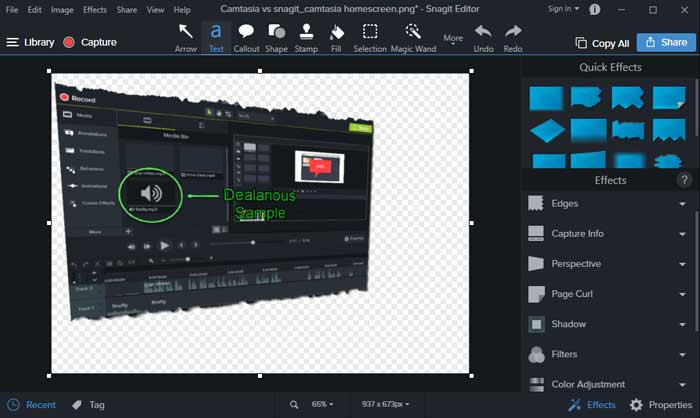Select the Magic Wand tool
700x418 pixels.
point(413,38)
